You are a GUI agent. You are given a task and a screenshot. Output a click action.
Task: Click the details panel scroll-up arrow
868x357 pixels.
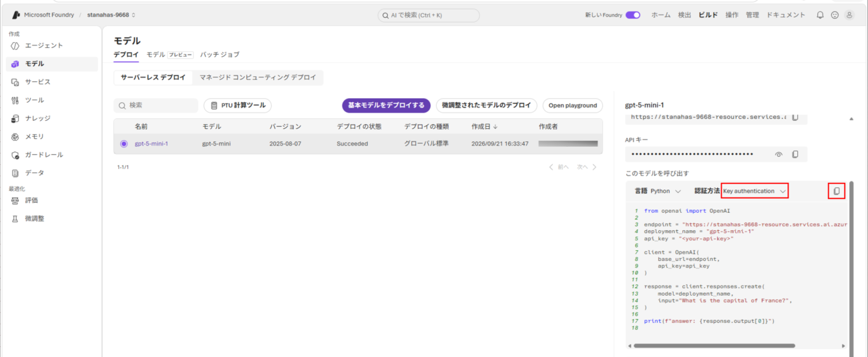coord(851,118)
